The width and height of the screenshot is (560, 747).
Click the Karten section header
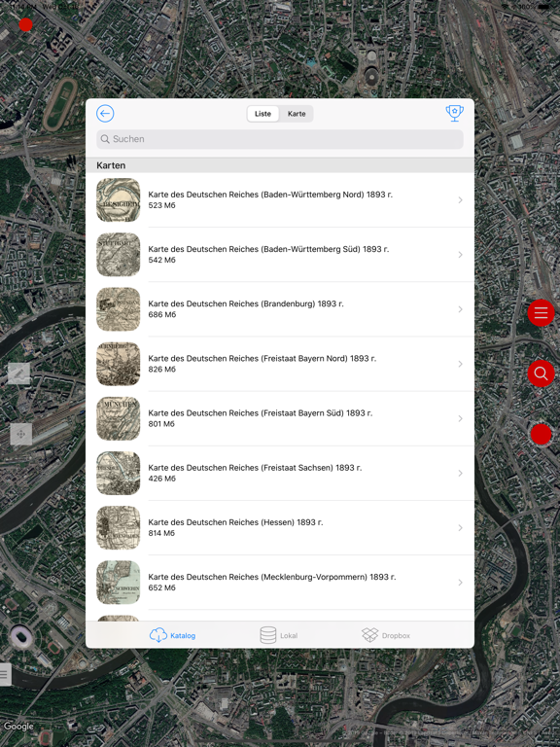280,165
